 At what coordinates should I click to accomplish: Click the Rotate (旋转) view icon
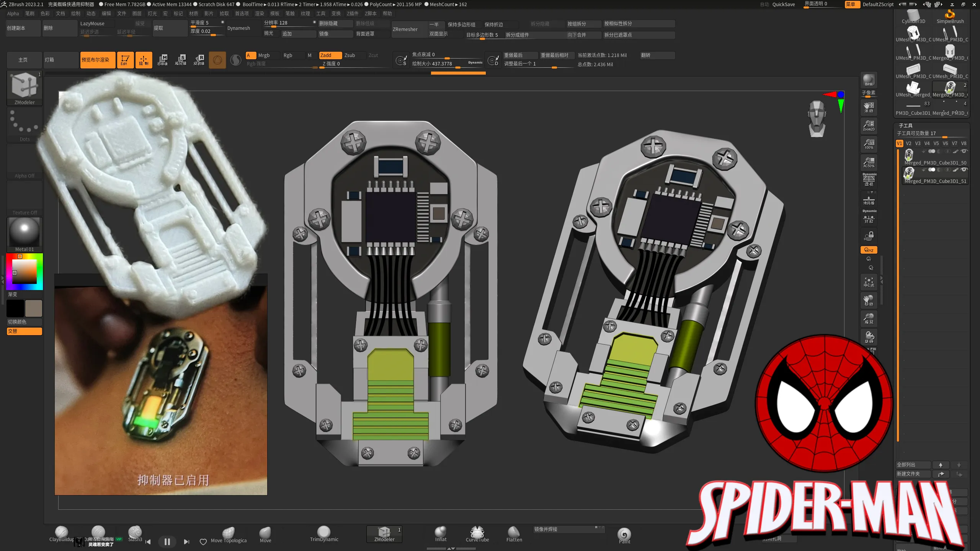869,337
